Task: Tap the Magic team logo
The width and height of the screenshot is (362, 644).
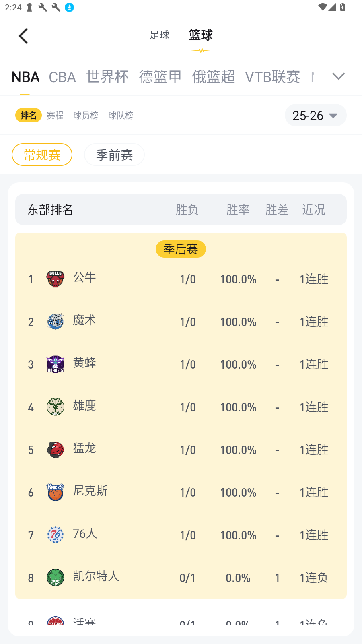Action: (56, 322)
